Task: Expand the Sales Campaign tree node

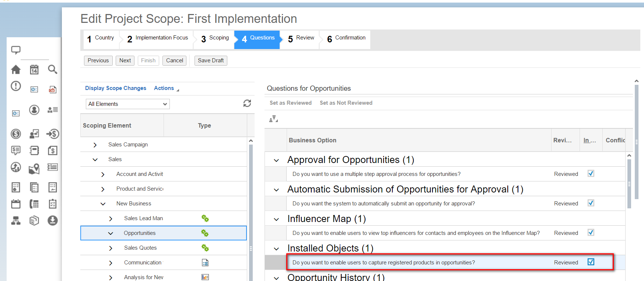Action: click(95, 145)
